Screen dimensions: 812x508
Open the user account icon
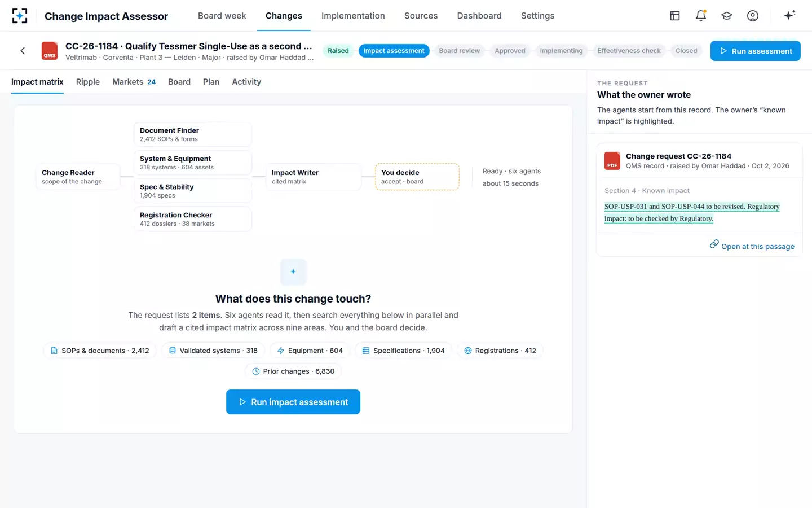[x=753, y=16]
